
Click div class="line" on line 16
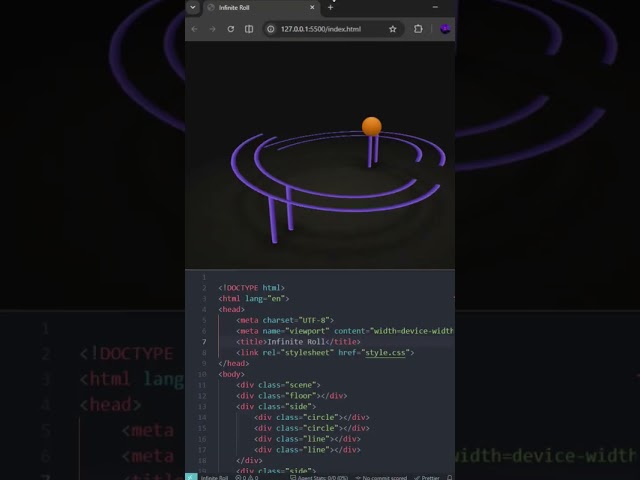click(x=307, y=439)
